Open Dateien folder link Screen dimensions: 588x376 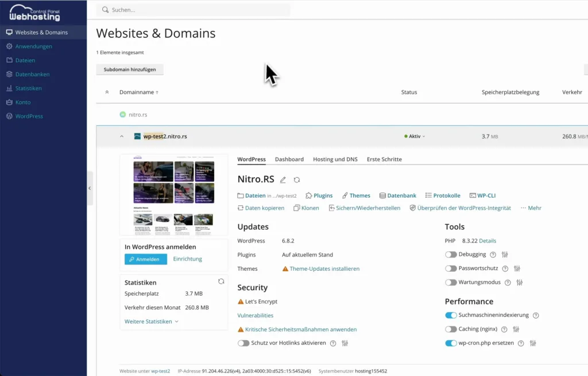click(x=252, y=195)
